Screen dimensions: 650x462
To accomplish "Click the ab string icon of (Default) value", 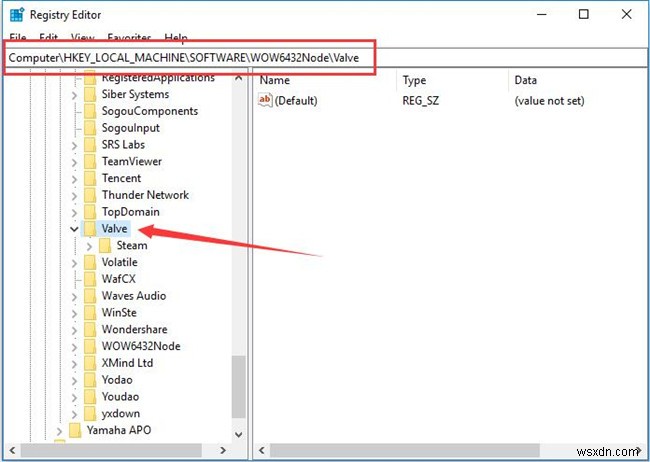I will point(264,100).
